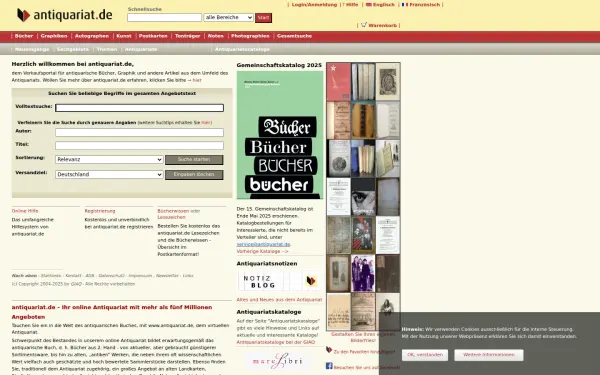Go to Antiquariate submenu
The width and height of the screenshot is (600, 375).
(141, 49)
